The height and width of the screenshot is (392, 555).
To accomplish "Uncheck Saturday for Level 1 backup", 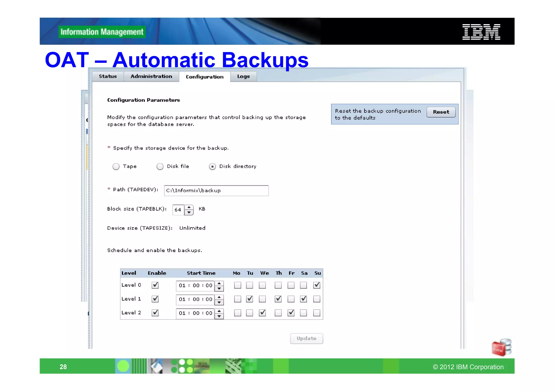I will point(304,299).
